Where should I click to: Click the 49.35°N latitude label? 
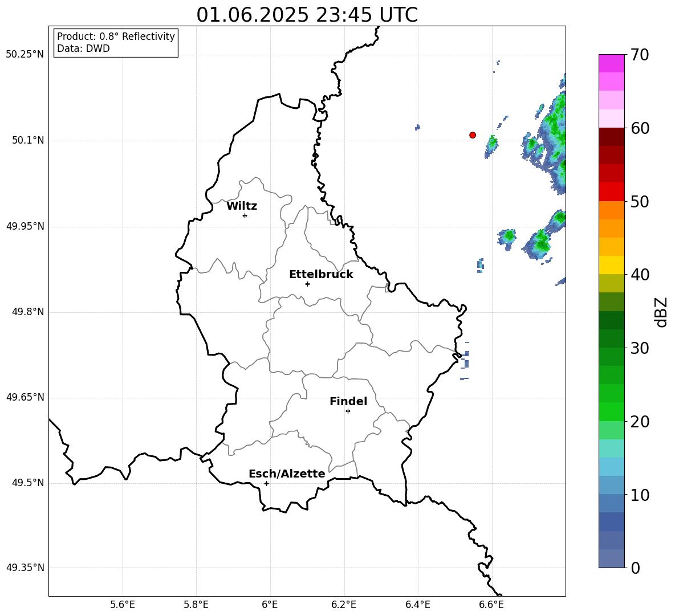(x=25, y=568)
